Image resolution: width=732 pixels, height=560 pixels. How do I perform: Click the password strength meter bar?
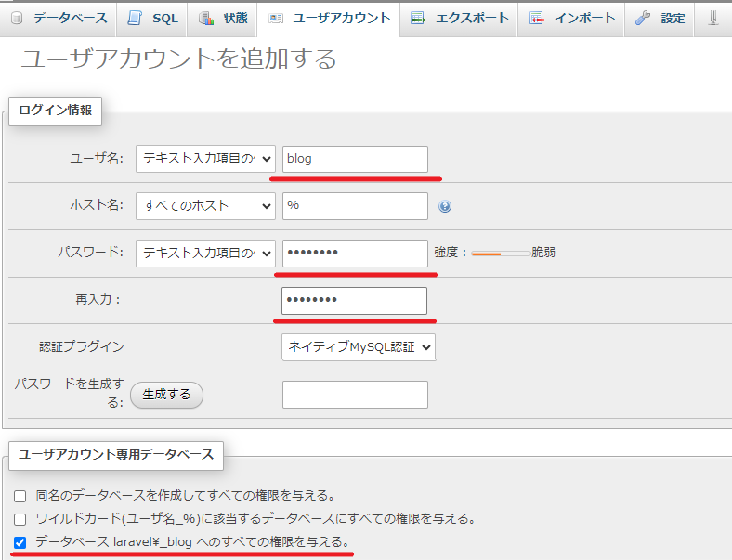click(x=500, y=253)
